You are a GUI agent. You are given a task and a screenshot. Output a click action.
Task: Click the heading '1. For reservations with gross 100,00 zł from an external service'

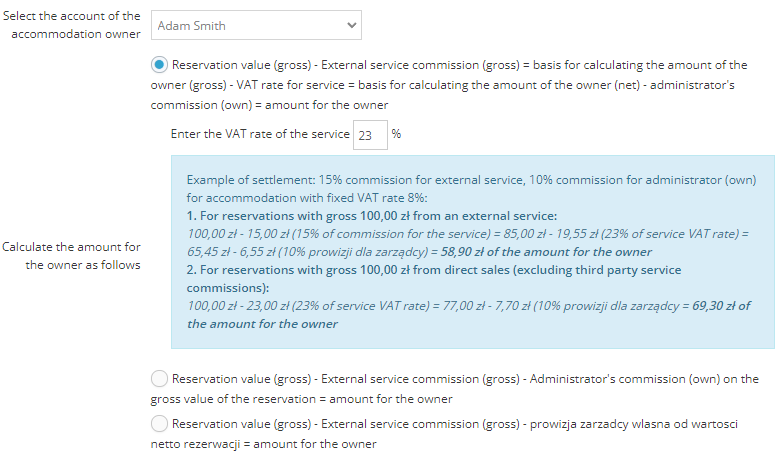click(x=372, y=216)
